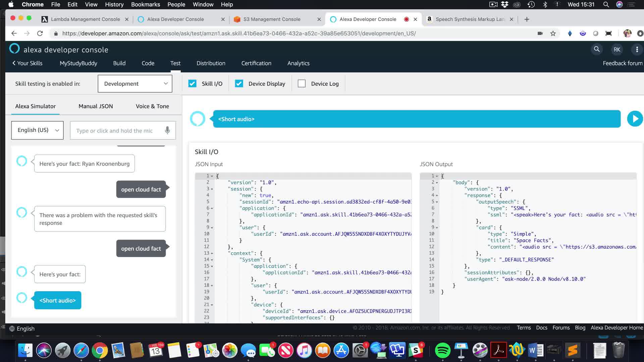
Task: Disable the Device Display checkbox
Action: 239,83
